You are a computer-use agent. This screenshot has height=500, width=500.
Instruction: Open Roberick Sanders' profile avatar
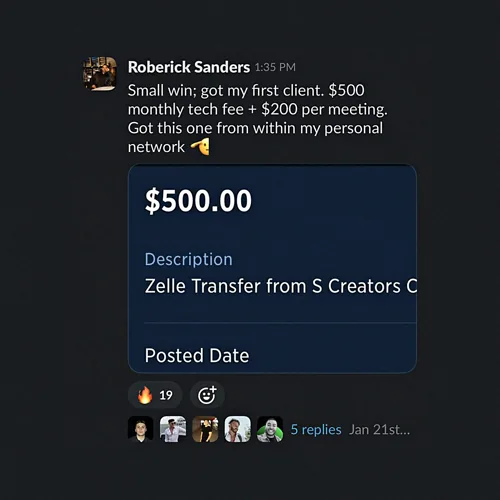pos(99,74)
